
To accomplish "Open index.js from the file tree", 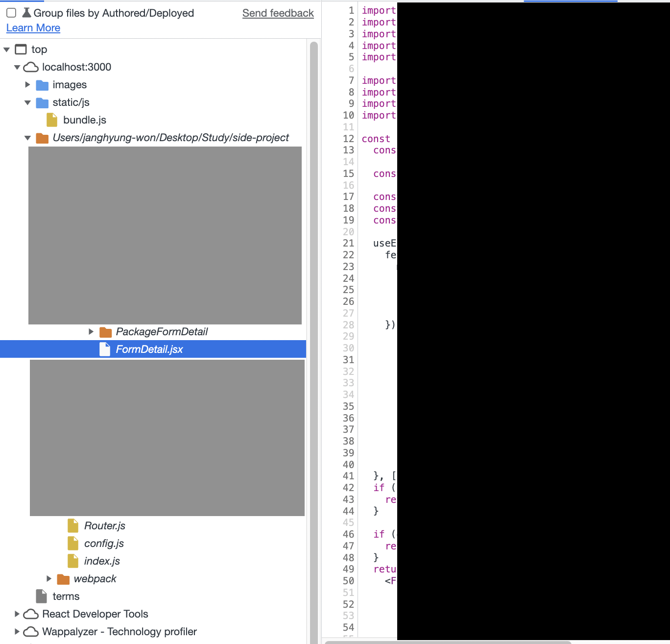I will [x=102, y=561].
